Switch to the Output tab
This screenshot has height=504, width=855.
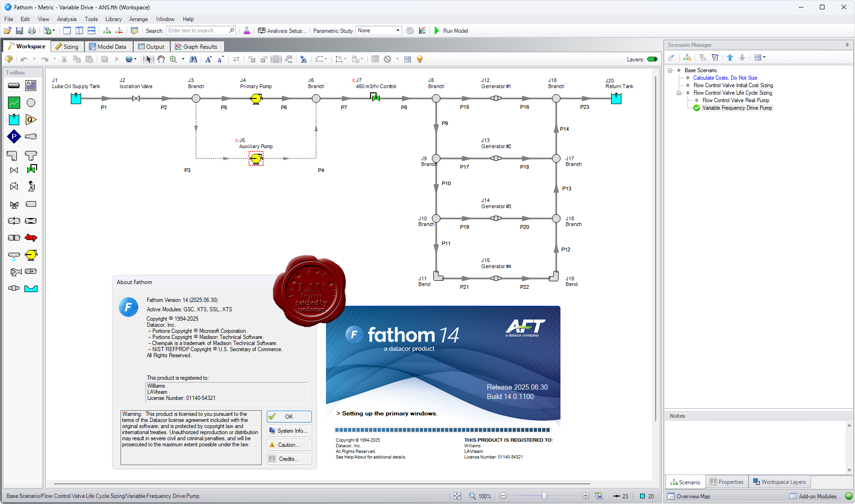pos(151,46)
